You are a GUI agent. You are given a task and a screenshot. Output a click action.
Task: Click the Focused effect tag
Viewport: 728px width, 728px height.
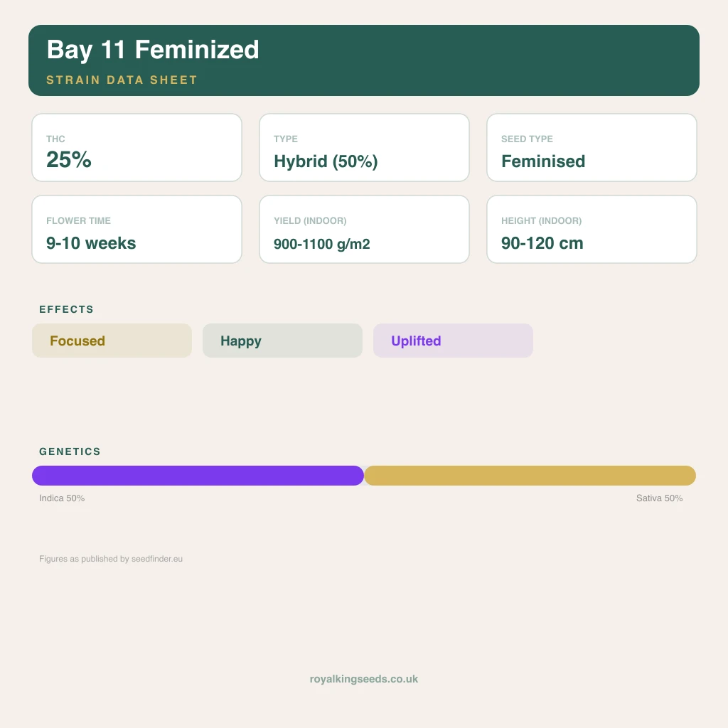click(112, 341)
